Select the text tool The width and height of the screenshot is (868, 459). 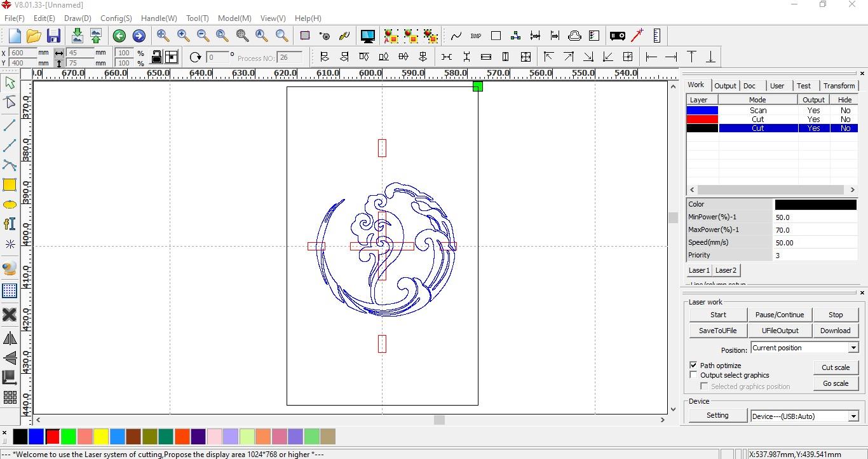pyautogui.click(x=10, y=224)
